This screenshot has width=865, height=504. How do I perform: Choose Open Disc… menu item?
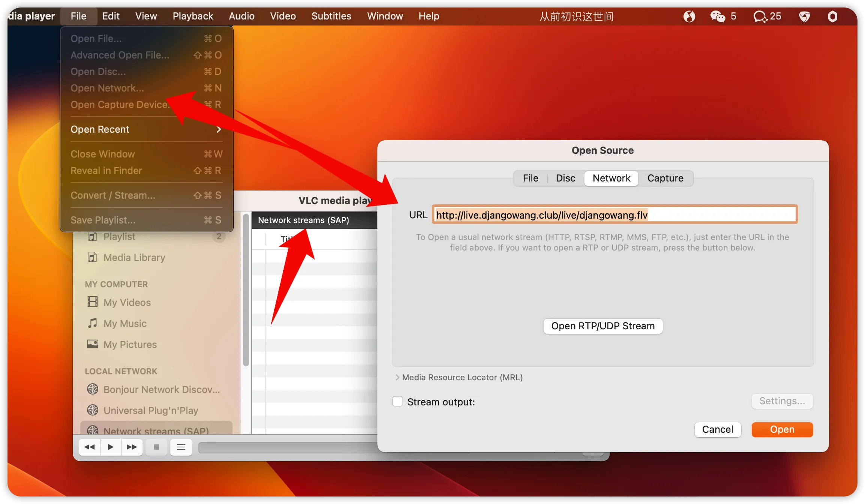click(146, 72)
